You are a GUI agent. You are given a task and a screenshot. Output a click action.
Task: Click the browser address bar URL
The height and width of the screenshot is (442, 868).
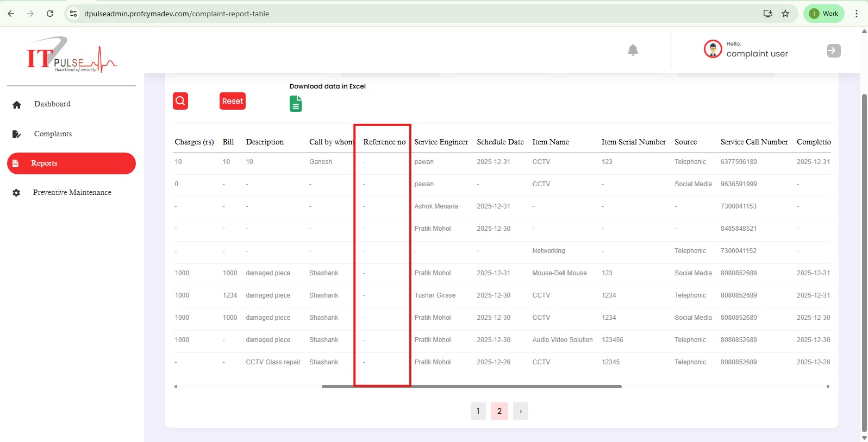coord(177,14)
